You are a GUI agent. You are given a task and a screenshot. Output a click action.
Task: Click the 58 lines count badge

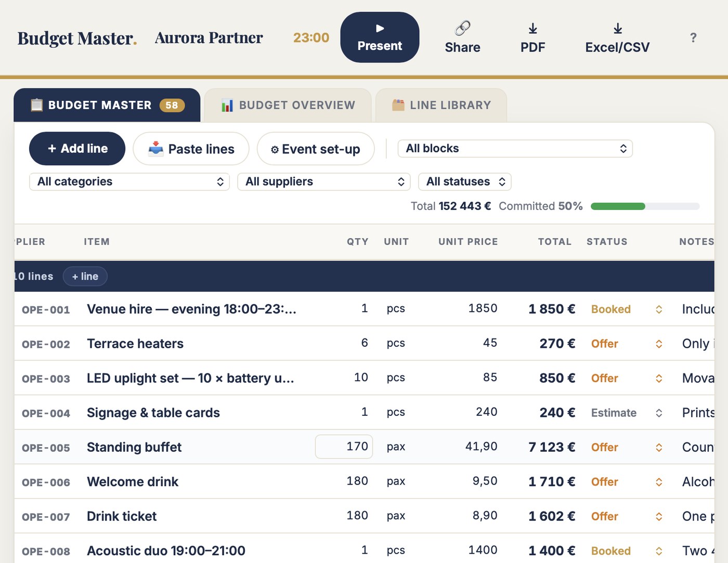coord(172,105)
